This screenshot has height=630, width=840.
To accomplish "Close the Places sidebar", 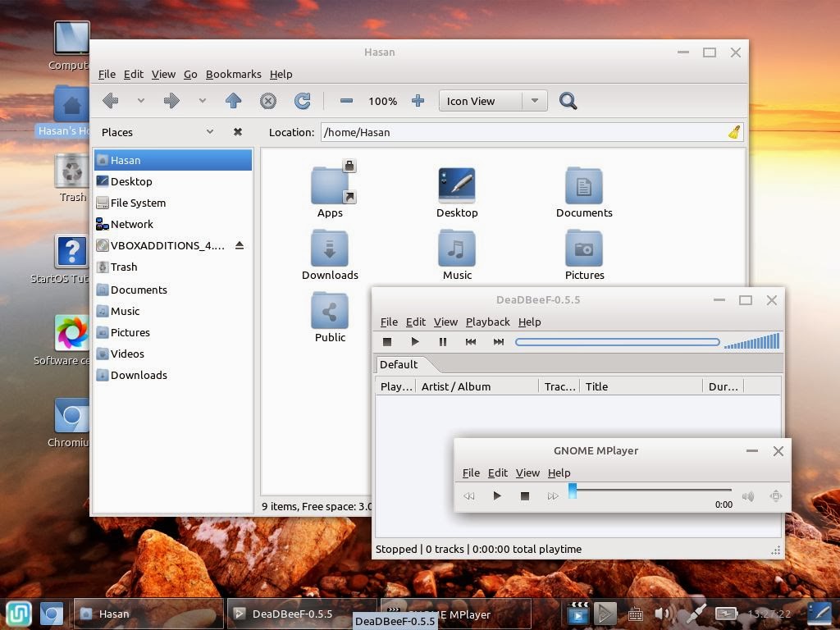I will (238, 132).
